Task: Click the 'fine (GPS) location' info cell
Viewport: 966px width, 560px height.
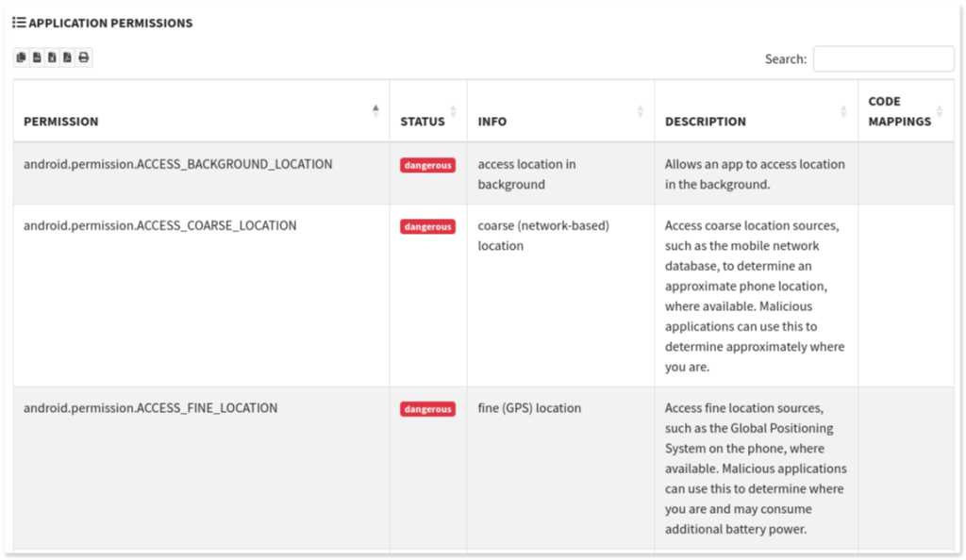Action: pos(529,408)
